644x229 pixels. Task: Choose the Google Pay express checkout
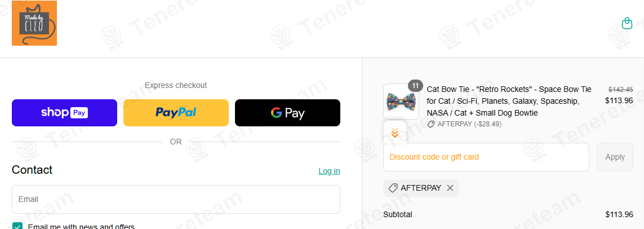287,113
